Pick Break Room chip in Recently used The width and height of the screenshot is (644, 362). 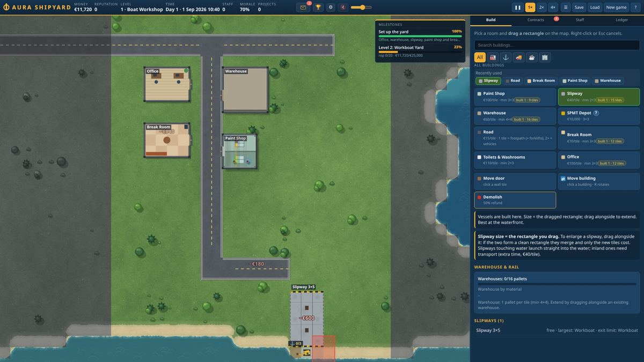click(x=541, y=80)
